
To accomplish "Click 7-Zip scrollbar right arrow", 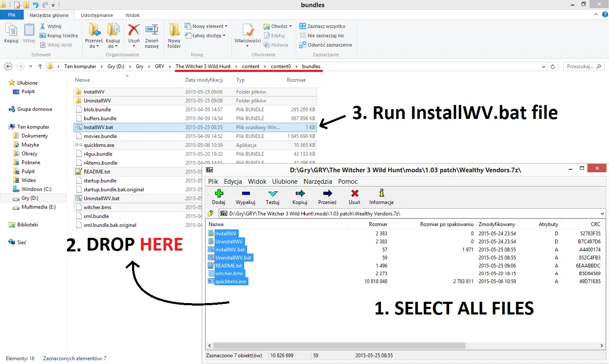I will (602, 346).
